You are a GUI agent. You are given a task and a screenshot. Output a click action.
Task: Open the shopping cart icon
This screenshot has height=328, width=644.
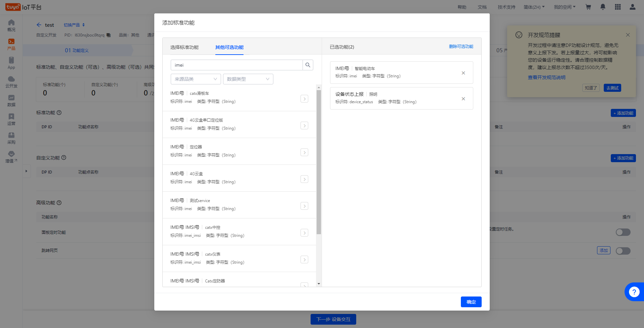point(588,7)
